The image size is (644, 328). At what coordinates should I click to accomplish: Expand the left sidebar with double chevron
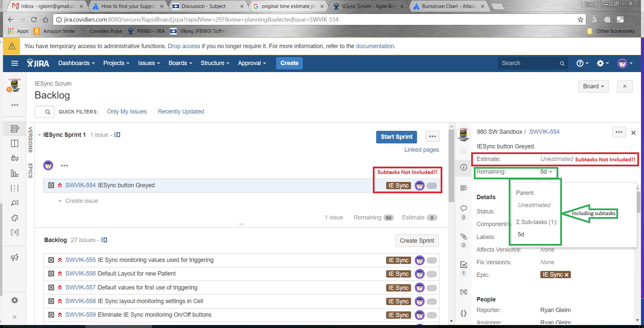tap(15, 317)
